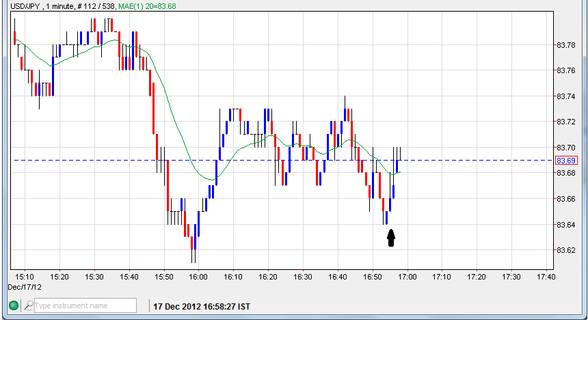
Task: Click the 15:20 time axis label
Action: click(x=59, y=277)
